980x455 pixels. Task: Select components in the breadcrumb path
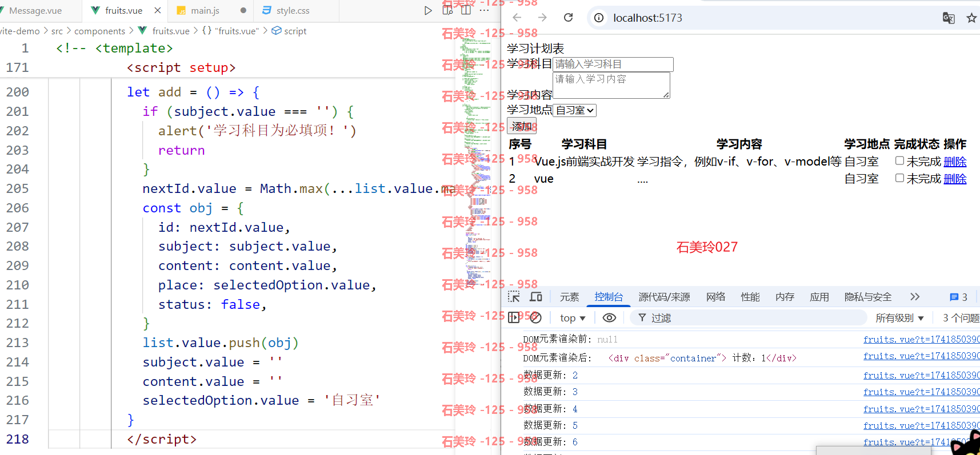[99, 31]
